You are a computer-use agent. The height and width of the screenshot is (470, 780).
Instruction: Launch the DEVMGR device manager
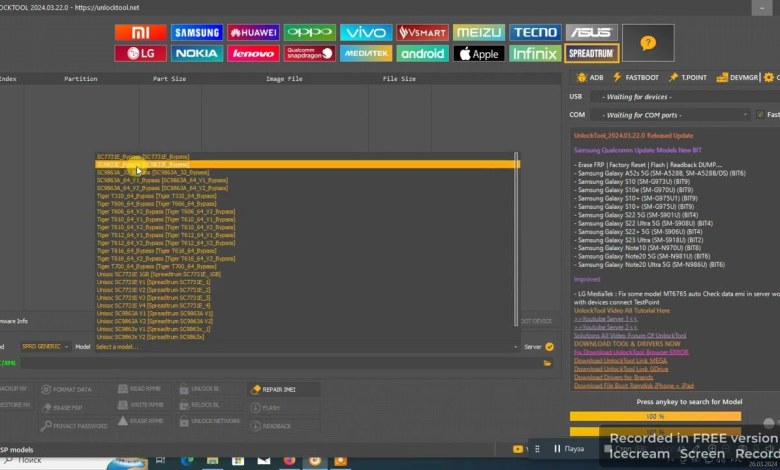[738, 77]
